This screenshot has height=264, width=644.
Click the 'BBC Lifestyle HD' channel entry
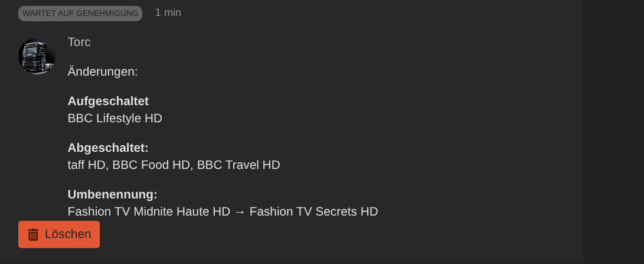115,118
